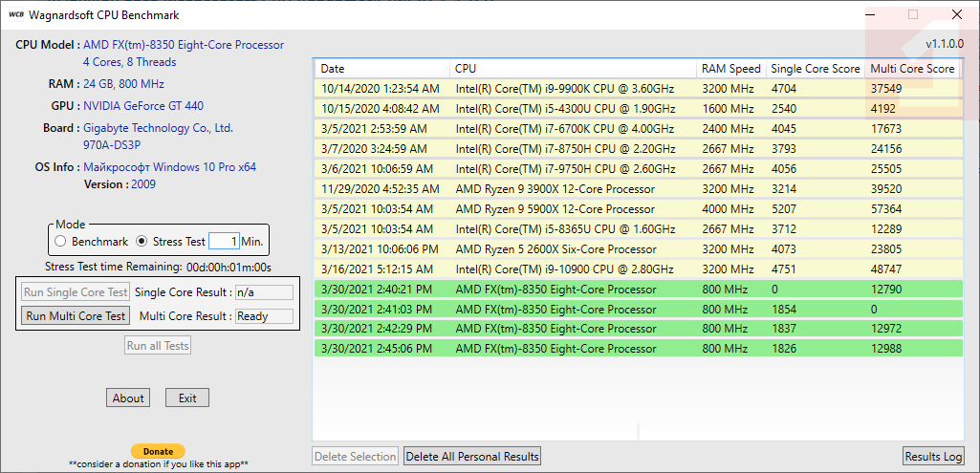Screen dimensions: 980x473
Task: Click the multi core score 48747
Action: 886,269
